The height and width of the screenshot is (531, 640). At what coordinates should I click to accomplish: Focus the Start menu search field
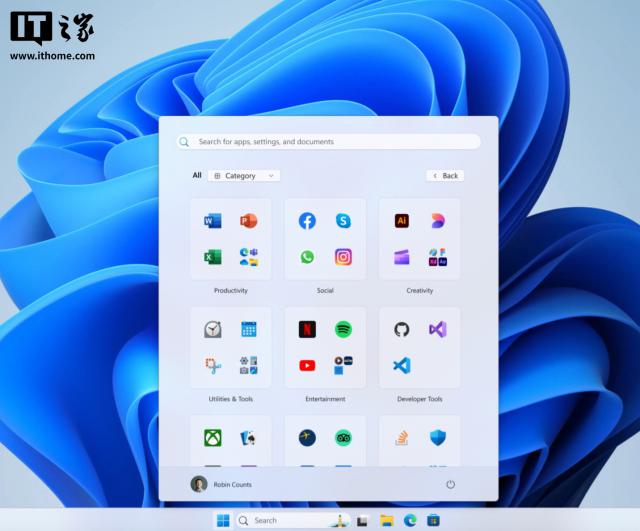(x=328, y=142)
